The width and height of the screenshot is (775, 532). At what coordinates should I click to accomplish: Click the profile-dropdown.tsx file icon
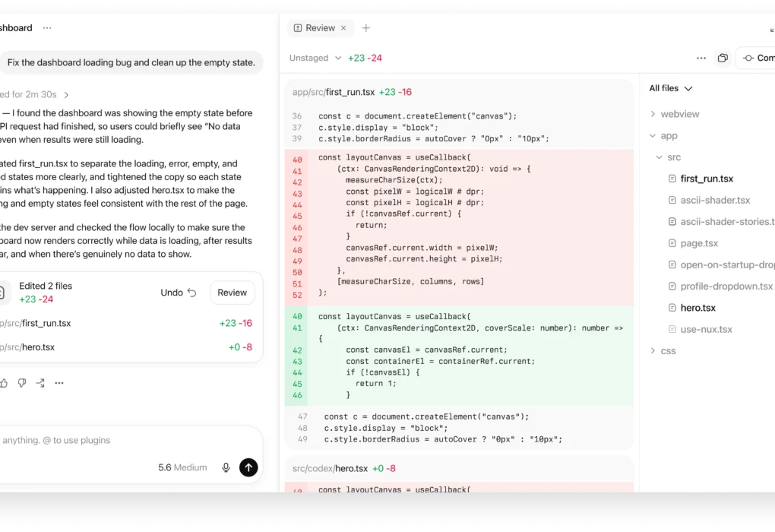(x=672, y=287)
